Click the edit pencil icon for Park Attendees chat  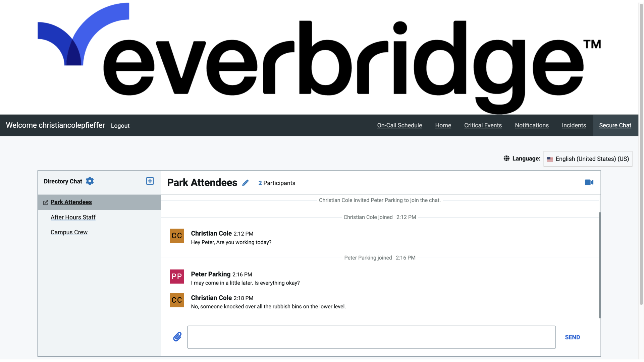click(x=246, y=183)
